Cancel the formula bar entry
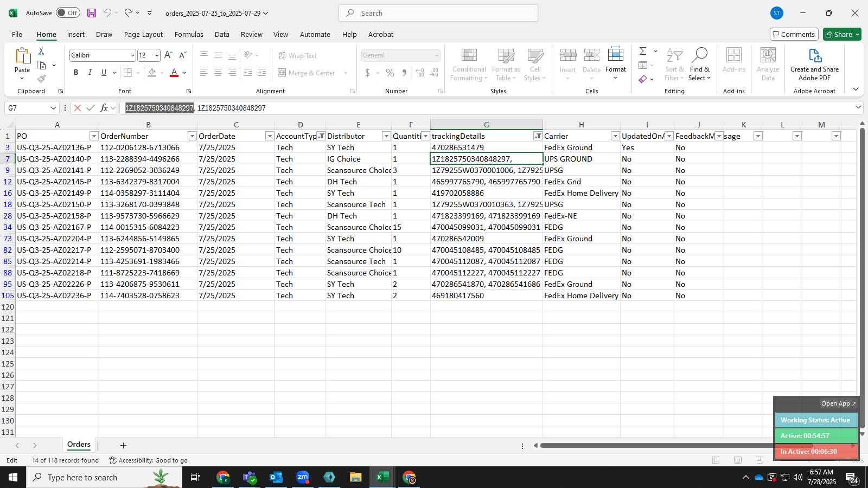 point(78,108)
